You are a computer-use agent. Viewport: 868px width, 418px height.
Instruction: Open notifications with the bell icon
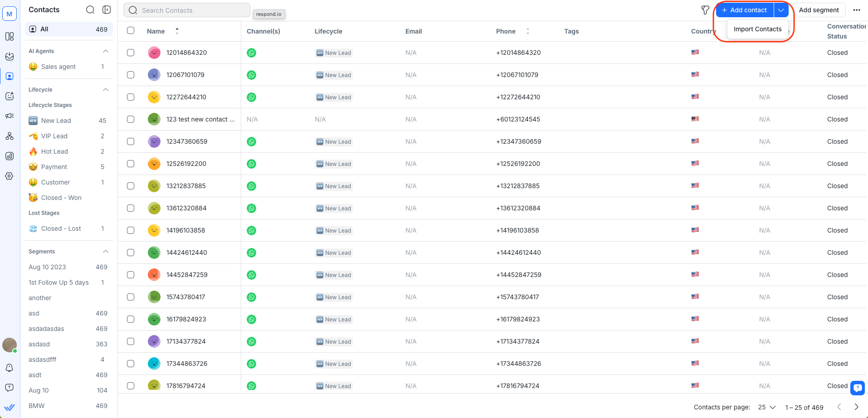pos(9,368)
